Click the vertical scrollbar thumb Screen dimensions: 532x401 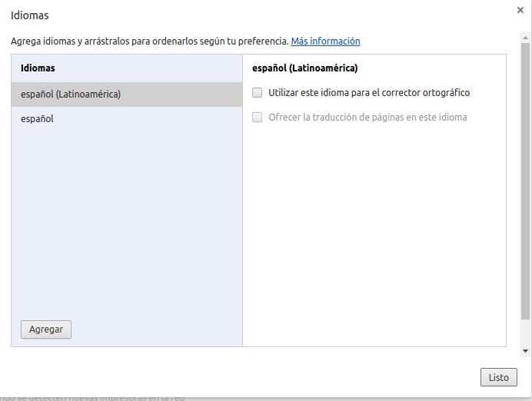pos(525,181)
